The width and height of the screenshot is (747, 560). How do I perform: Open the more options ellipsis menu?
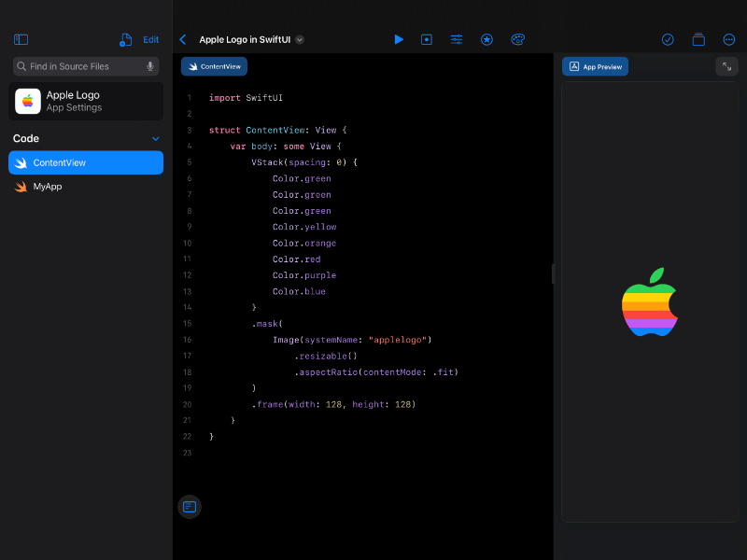pos(729,39)
